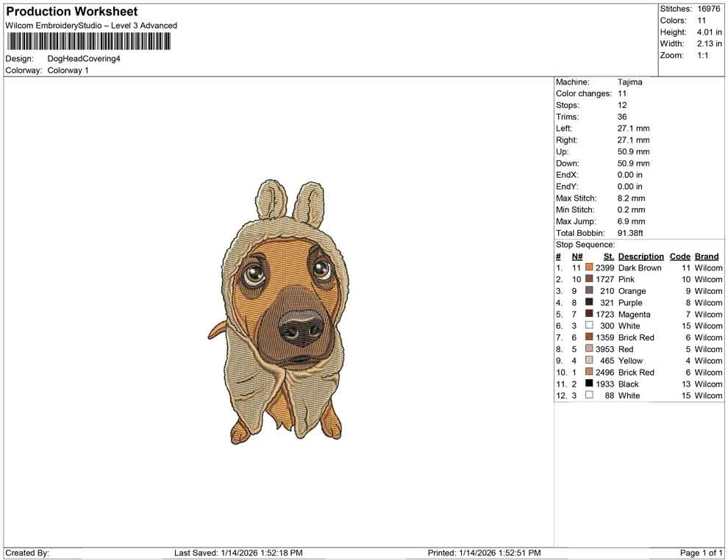Click the Orange thread color swatch

pos(588,291)
